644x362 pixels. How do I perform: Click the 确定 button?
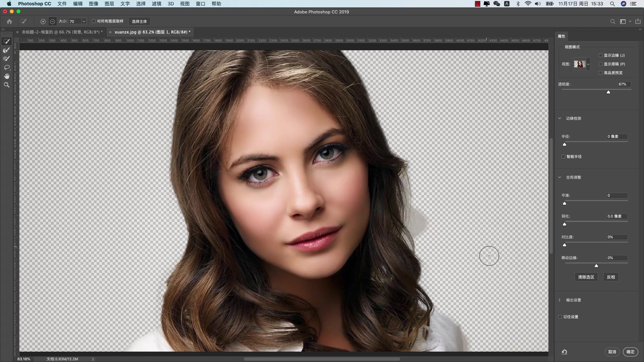[x=630, y=352]
